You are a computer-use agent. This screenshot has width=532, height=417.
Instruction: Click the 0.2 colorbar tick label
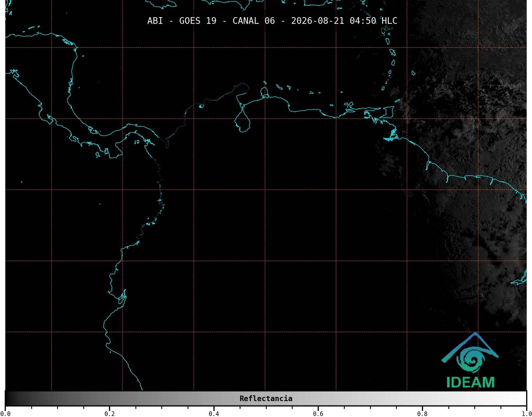tap(110, 414)
